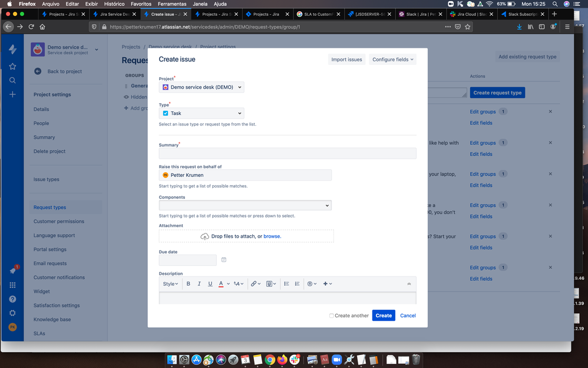Click the Jira logo in the sidebar
This screenshot has height=368, width=588.
(12, 49)
